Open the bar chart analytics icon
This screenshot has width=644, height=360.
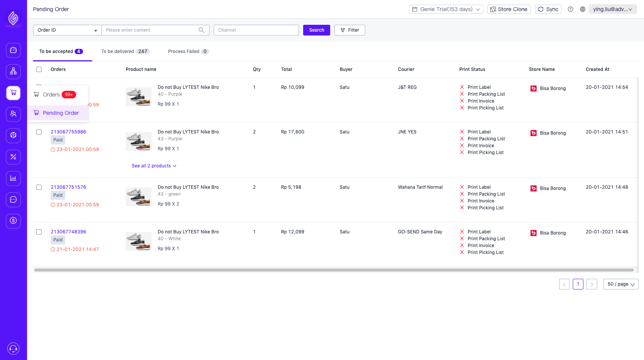point(13,178)
